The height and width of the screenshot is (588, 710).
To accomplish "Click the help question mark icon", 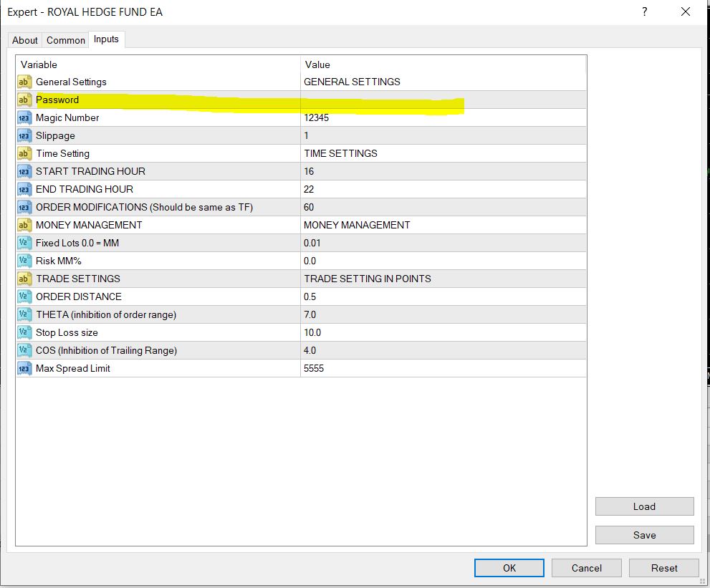I will click(x=644, y=11).
